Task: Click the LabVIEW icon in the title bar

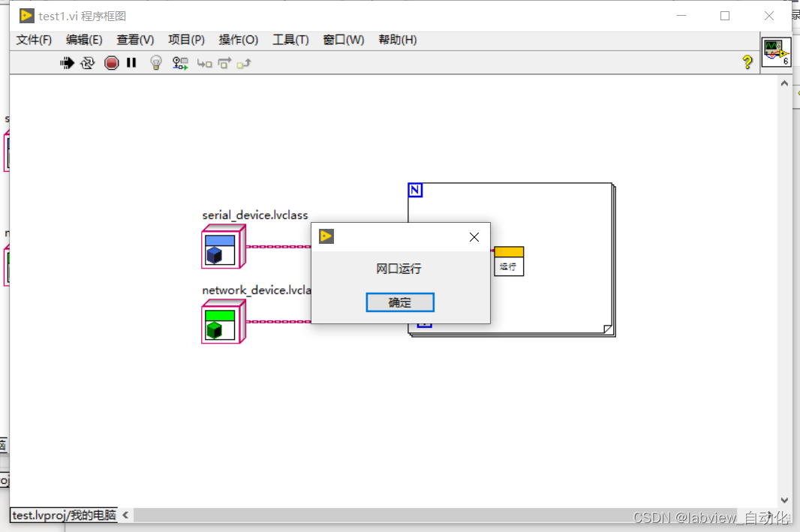Action: pyautogui.click(x=26, y=16)
